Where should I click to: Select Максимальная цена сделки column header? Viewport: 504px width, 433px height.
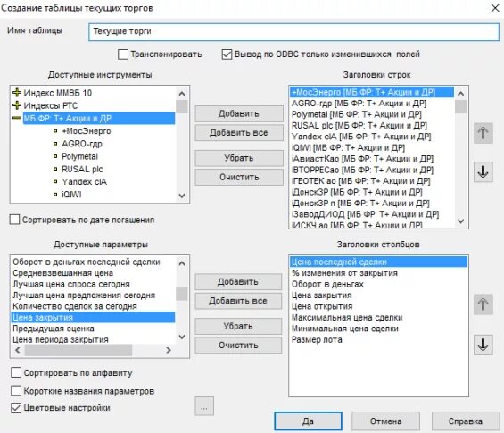point(378,318)
